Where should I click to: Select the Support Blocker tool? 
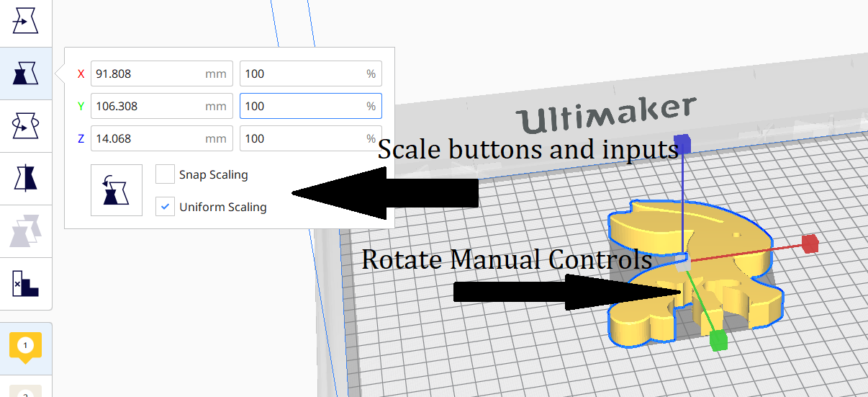pos(25,283)
